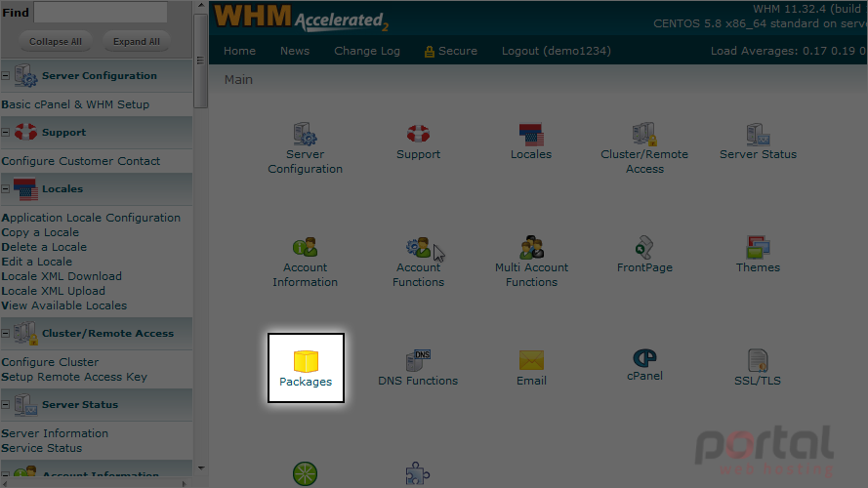Open Locale XML Upload link

tap(53, 291)
